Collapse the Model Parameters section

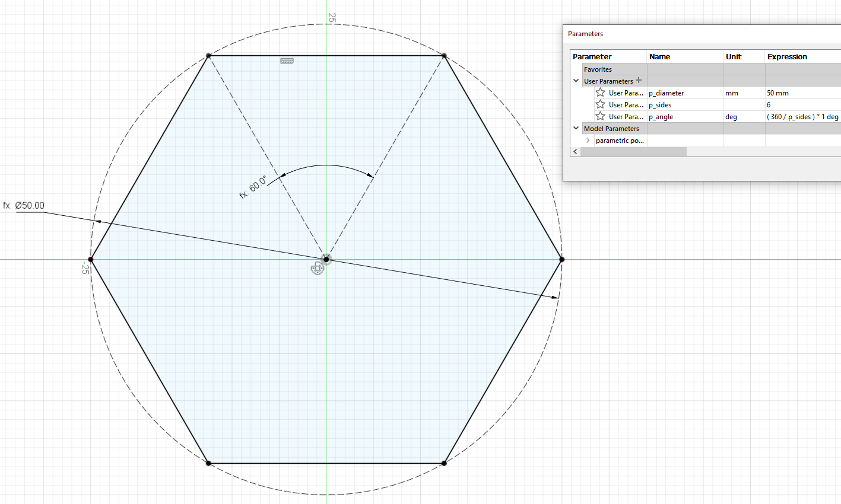(576, 128)
